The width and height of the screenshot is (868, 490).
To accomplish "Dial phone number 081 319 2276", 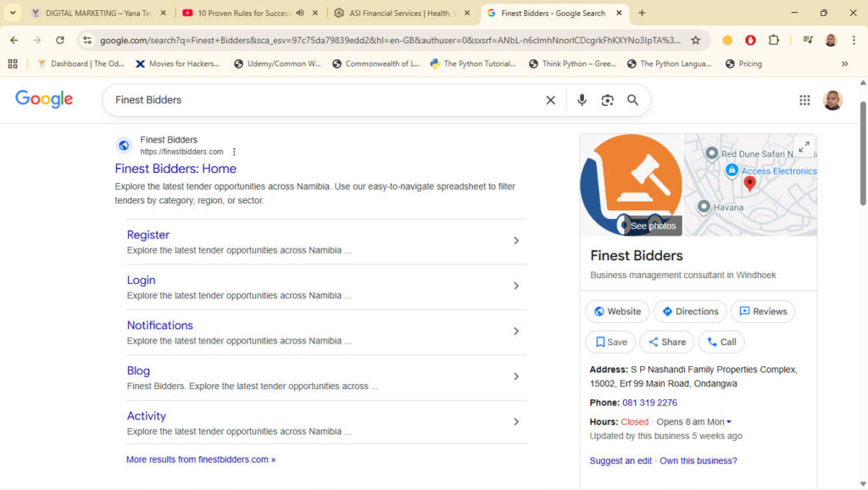I will click(x=649, y=403).
